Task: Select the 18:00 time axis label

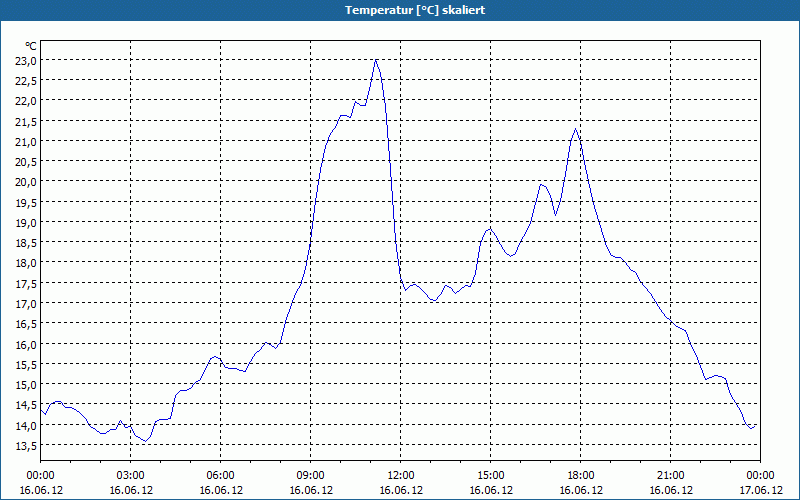Action: 581,476
